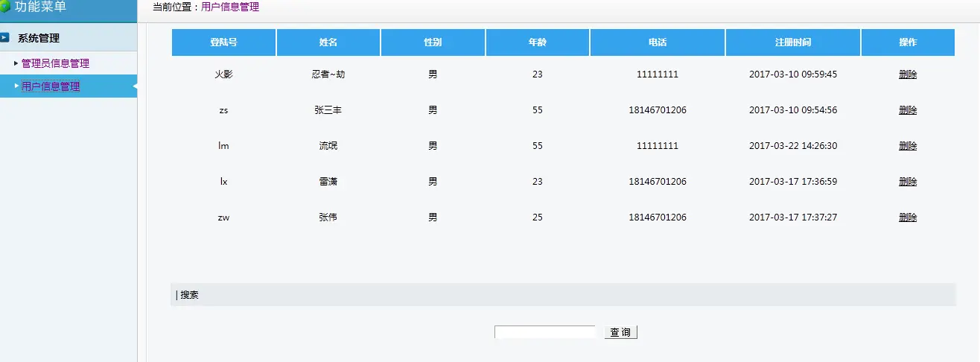The width and height of the screenshot is (980, 362).
Task: Click the name 忍者~劫
Action: pyautogui.click(x=328, y=74)
